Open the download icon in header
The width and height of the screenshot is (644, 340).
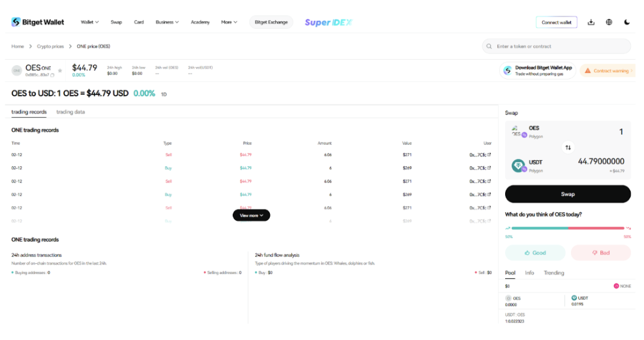click(x=591, y=22)
